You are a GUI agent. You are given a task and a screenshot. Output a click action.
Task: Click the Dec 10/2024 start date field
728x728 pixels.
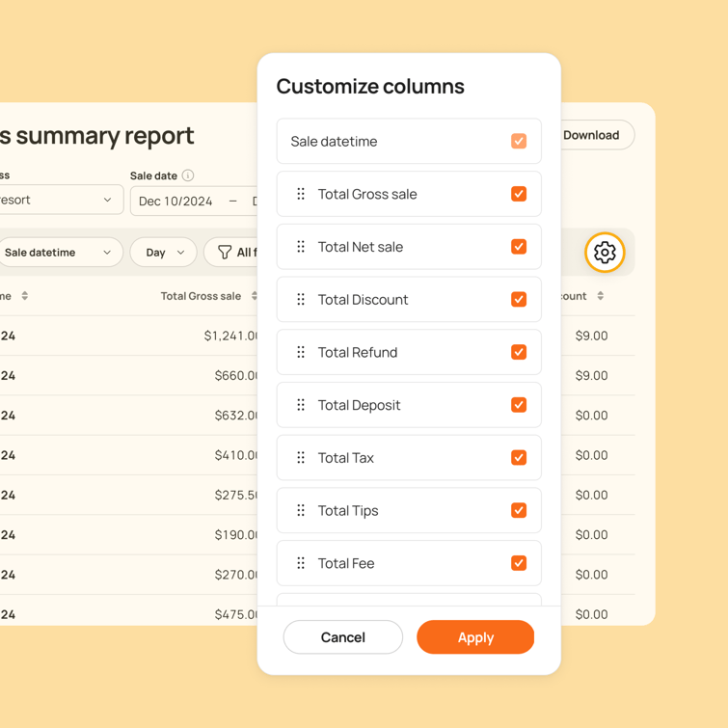[175, 201]
